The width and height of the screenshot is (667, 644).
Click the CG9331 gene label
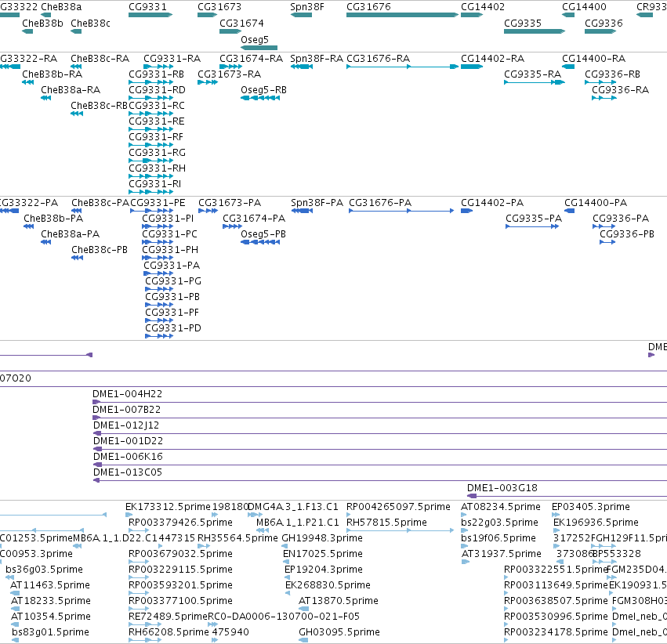147,7
